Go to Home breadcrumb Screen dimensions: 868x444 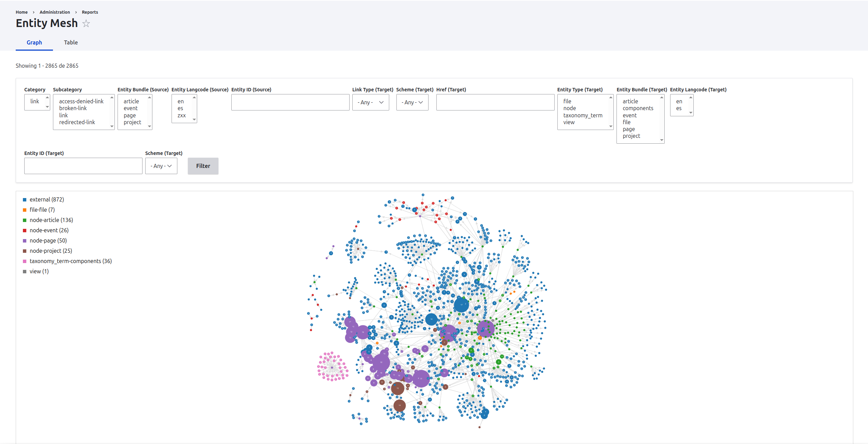22,12
